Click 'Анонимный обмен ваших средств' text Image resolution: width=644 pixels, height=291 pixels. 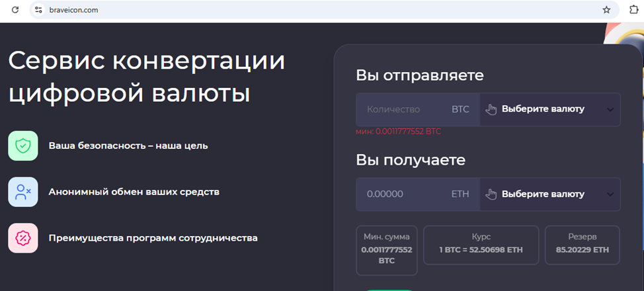(134, 192)
